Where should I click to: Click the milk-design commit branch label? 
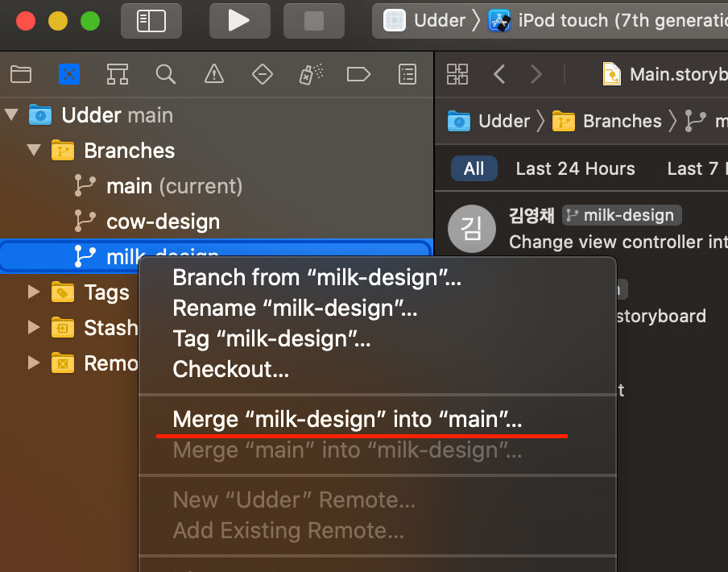(622, 215)
